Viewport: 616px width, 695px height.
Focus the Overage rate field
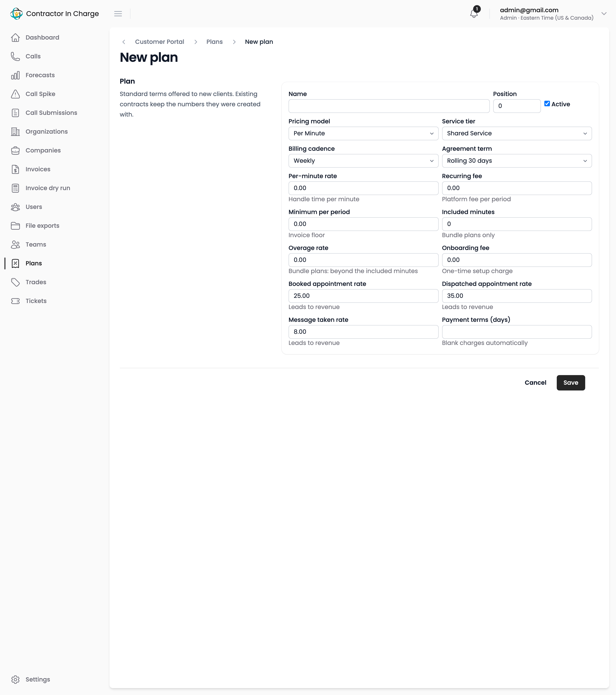pos(363,260)
